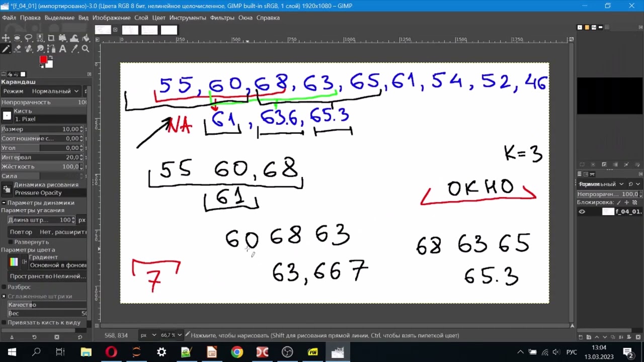This screenshot has width=644, height=362.
Task: Click the Размер value field
Action: 42,129
